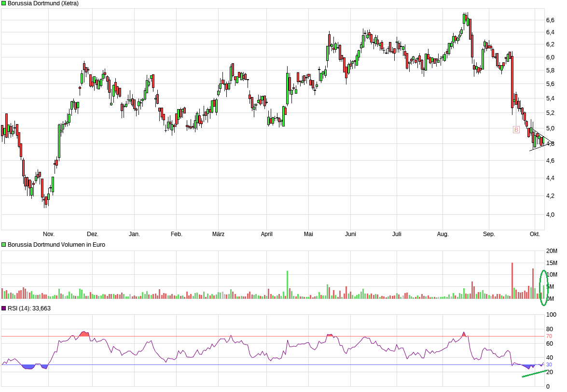Image resolution: width=567 pixels, height=392 pixels.
Task: Click the green legend square beside Borussia Dortmund (Xetra)
Action: coord(4,3)
